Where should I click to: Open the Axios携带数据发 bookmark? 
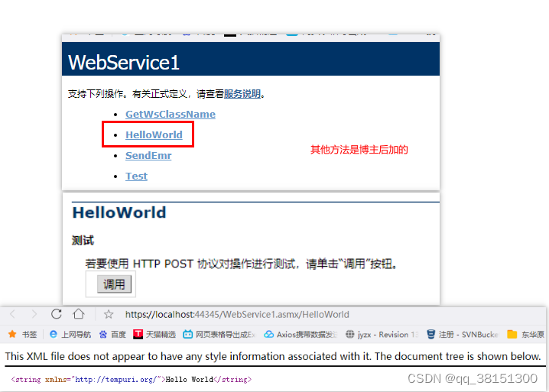pyautogui.click(x=300, y=334)
